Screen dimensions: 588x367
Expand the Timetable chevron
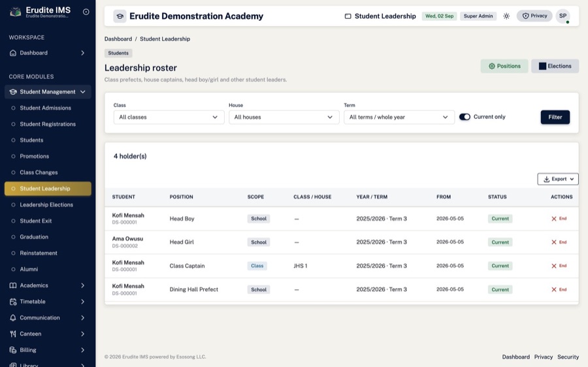point(82,302)
